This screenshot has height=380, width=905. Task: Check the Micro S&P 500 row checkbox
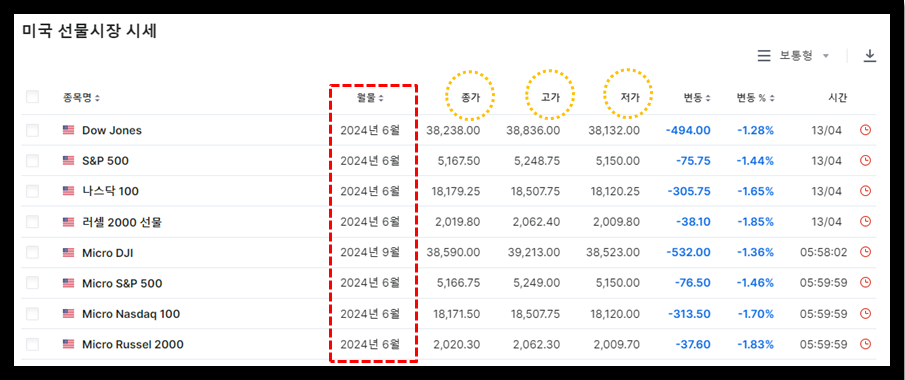pos(32,283)
